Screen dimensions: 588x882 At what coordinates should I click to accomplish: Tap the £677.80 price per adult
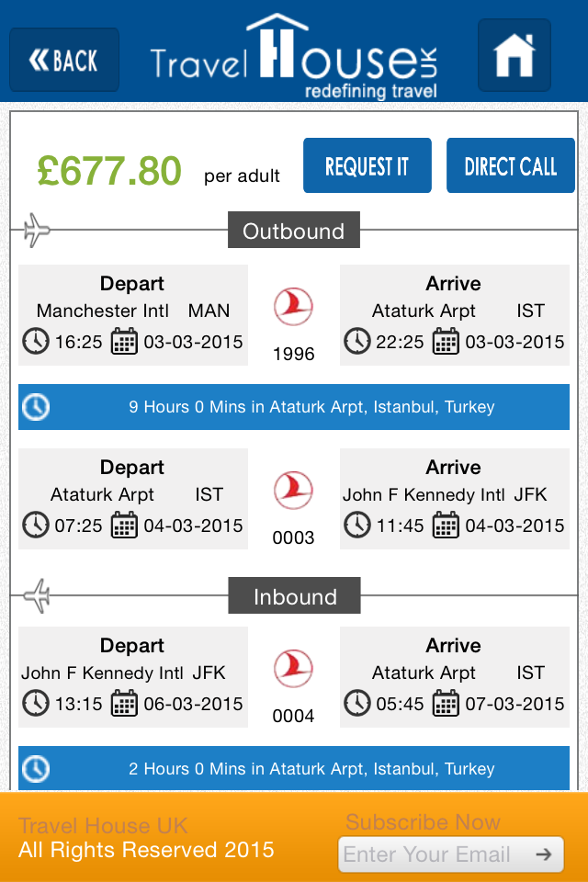(x=109, y=171)
